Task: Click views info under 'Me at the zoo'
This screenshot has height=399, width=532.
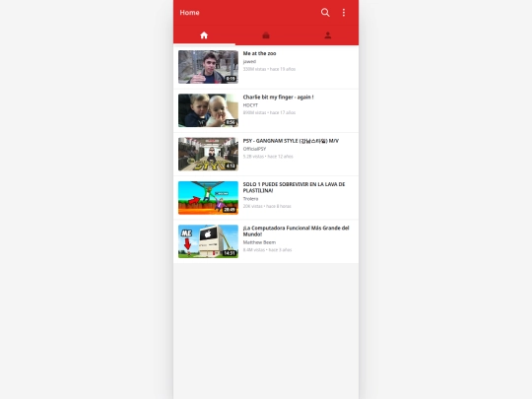Action: point(269,69)
